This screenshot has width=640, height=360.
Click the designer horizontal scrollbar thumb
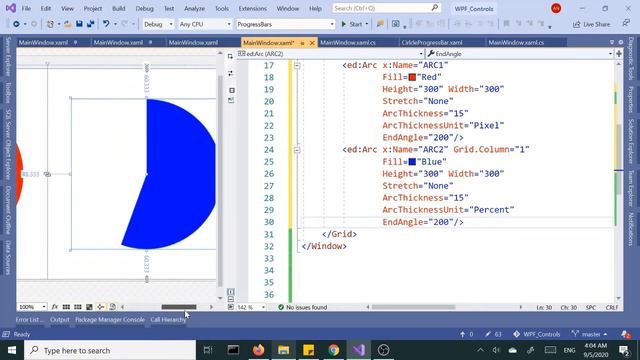179,307
